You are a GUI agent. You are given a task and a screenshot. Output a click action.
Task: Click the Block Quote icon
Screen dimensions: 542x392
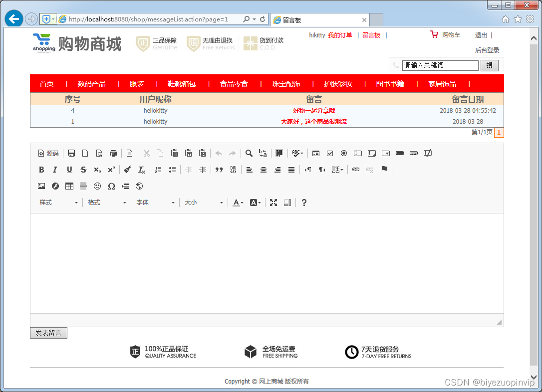[219, 170]
